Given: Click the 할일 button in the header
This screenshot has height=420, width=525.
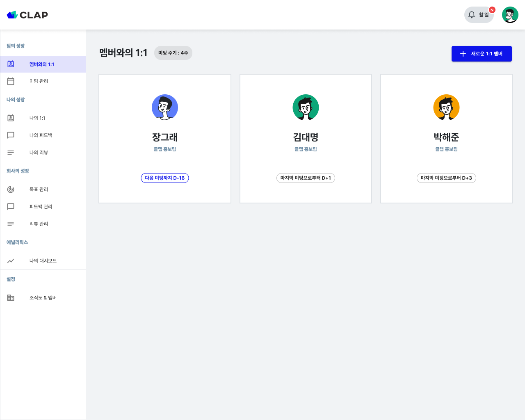Looking at the screenshot, I should [480, 14].
